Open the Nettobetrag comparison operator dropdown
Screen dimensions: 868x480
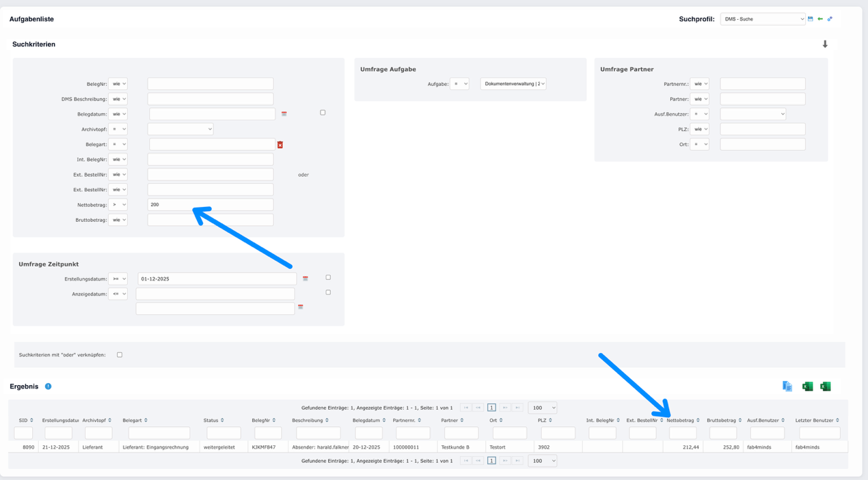[x=118, y=205]
